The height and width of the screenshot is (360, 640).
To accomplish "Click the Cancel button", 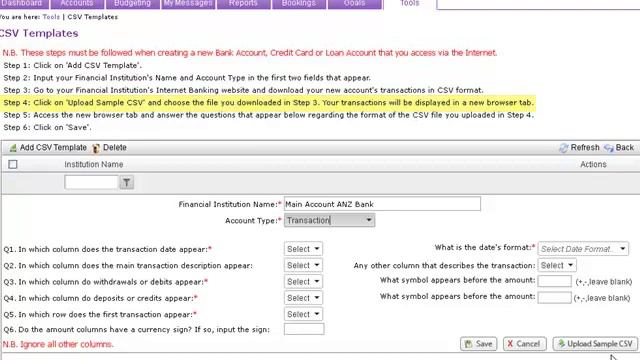I will [524, 344].
